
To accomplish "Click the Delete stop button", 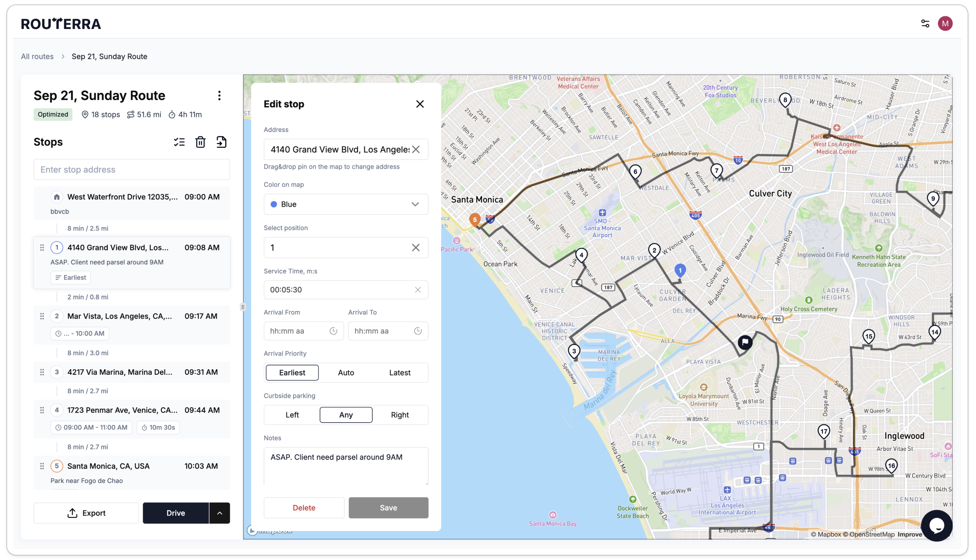I will click(304, 508).
